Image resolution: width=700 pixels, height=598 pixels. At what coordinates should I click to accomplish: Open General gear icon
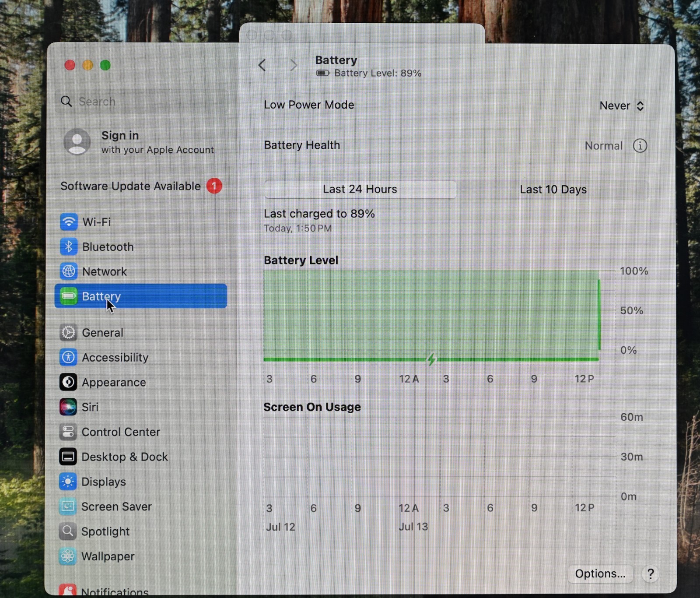tap(68, 333)
